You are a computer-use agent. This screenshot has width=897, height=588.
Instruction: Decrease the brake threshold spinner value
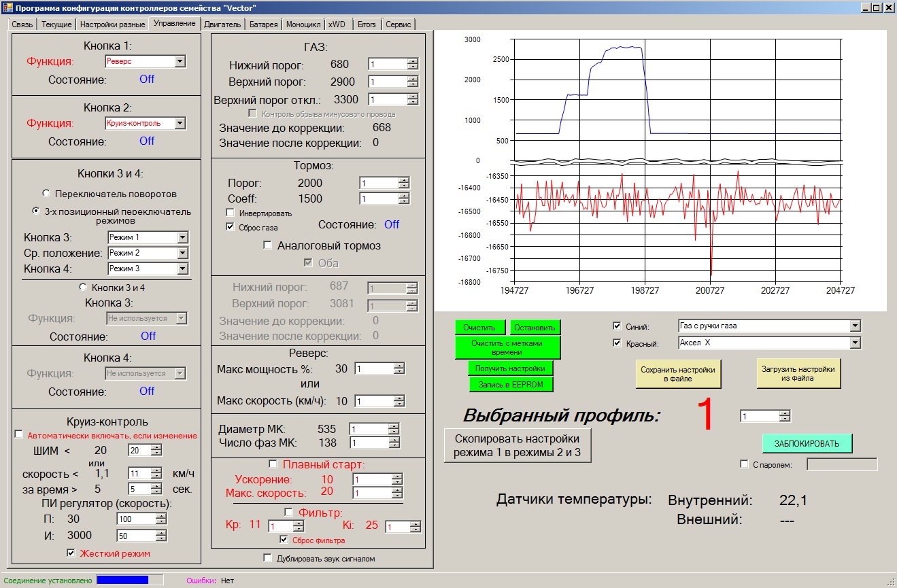[404, 186]
